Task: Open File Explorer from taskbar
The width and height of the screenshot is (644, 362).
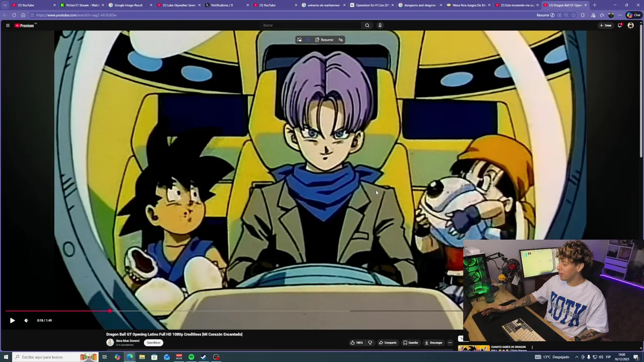Action: tap(142, 357)
